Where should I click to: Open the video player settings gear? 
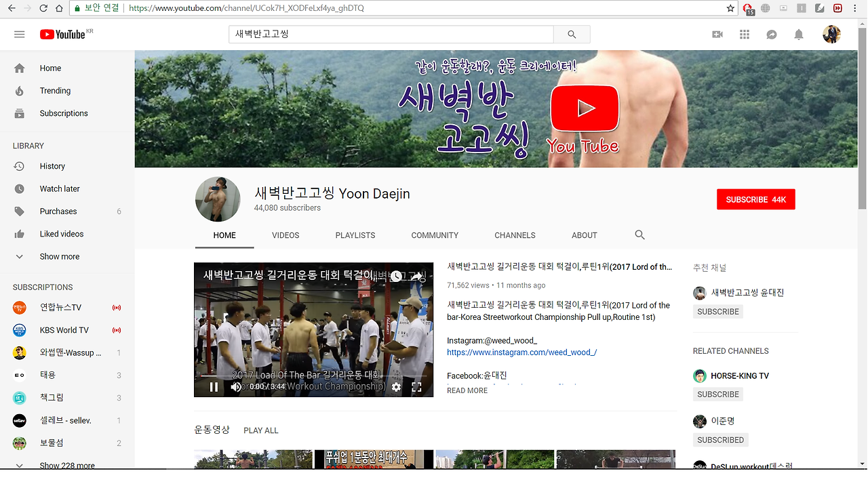[397, 386]
